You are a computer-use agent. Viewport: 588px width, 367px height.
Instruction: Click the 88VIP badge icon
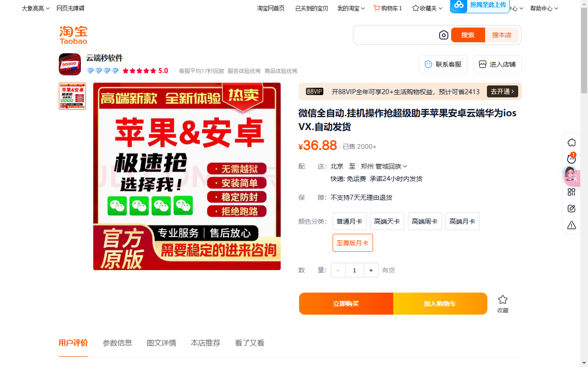[x=315, y=91]
